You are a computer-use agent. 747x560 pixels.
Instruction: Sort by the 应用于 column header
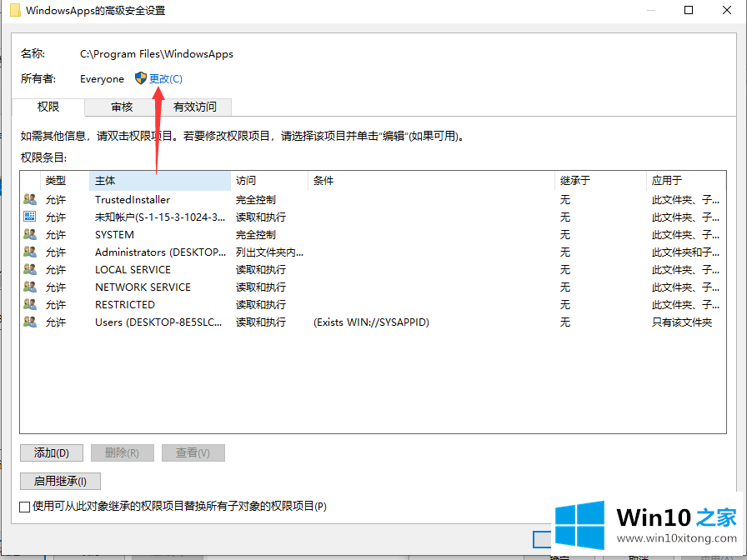tap(686, 181)
